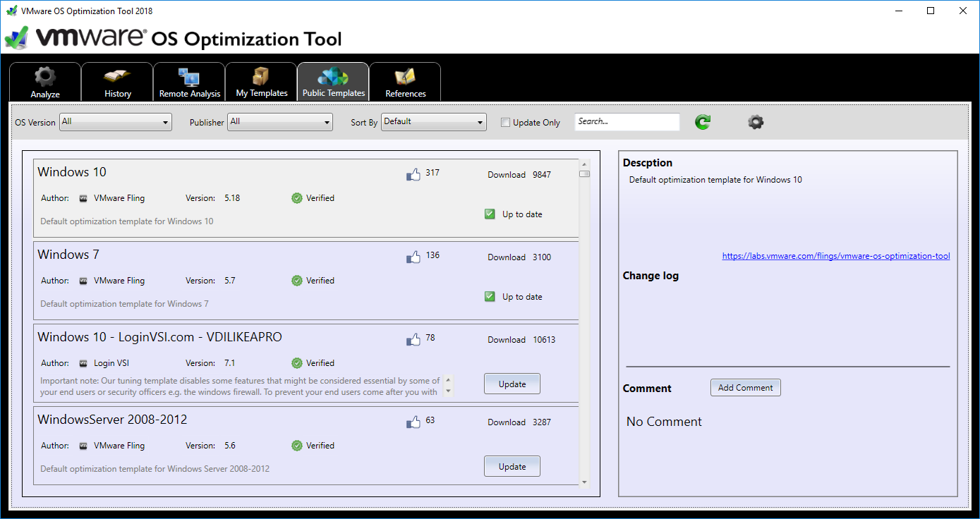Like the Windows 7 template
The image size is (980, 519).
coord(413,257)
